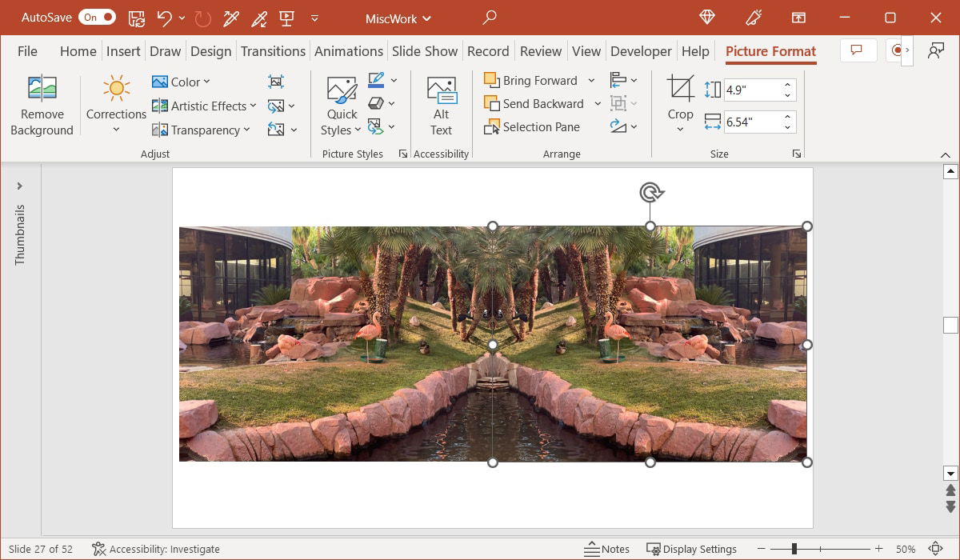Toggle the Notes pane

click(x=606, y=549)
